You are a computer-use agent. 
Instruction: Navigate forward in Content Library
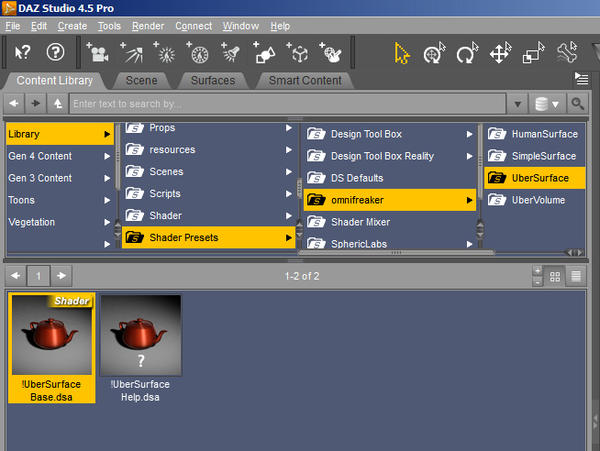coord(35,103)
